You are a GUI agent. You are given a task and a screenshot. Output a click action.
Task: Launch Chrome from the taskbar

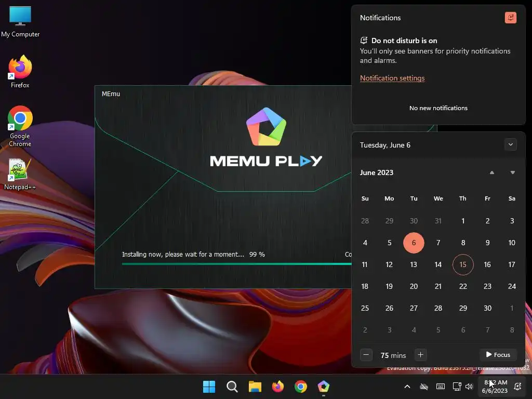[301, 387]
